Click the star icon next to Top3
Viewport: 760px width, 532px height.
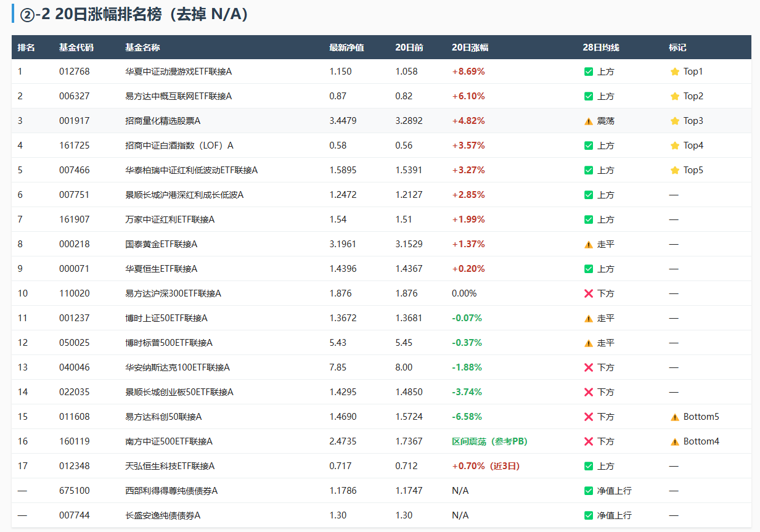click(675, 121)
